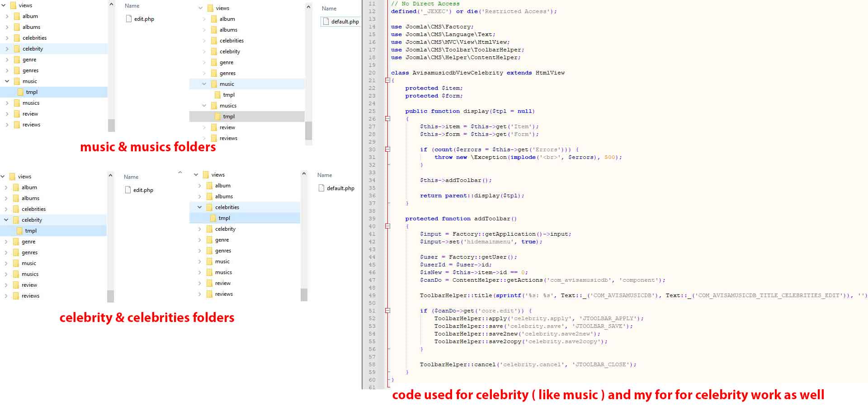
Task: Click the 'return parent::display($tpl);' line
Action: tap(472, 196)
